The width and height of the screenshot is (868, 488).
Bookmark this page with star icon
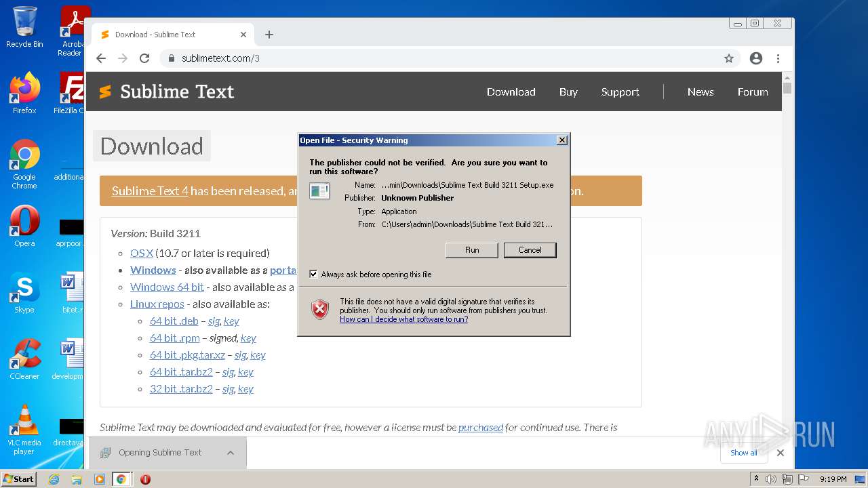[729, 58]
